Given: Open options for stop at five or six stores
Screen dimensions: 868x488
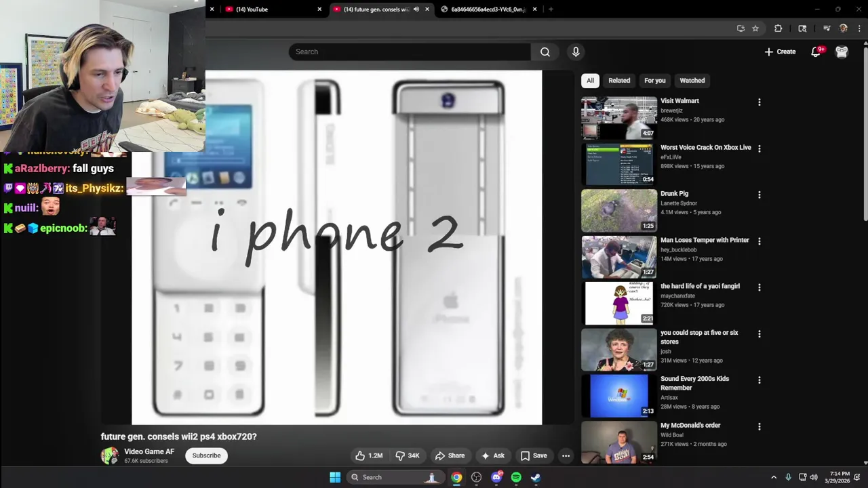Looking at the screenshot, I should click(759, 333).
